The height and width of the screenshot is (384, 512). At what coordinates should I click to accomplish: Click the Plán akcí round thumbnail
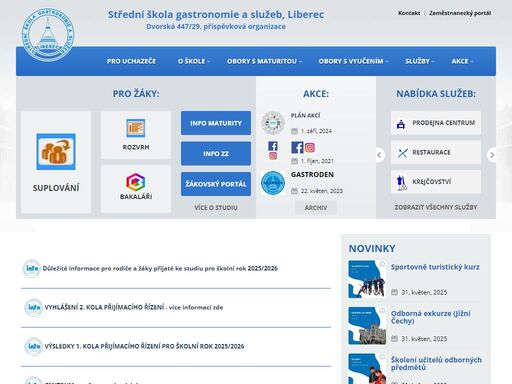tap(273, 123)
